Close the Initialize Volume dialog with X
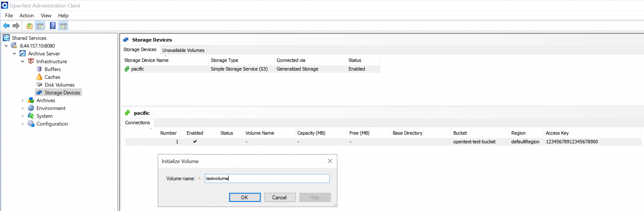644x211 pixels. point(330,161)
